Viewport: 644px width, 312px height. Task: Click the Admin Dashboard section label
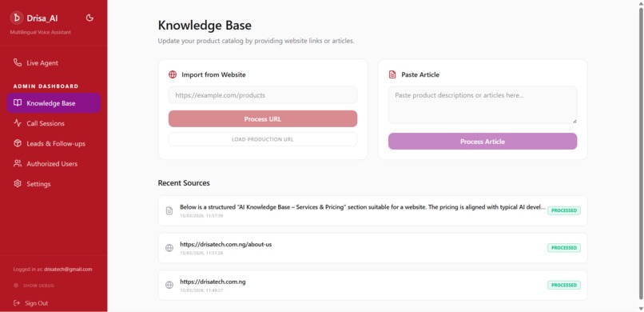(x=46, y=86)
